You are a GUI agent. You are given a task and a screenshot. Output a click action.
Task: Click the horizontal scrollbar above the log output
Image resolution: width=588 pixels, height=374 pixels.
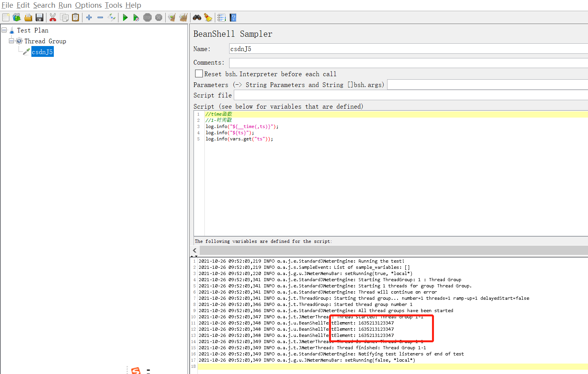click(x=387, y=250)
